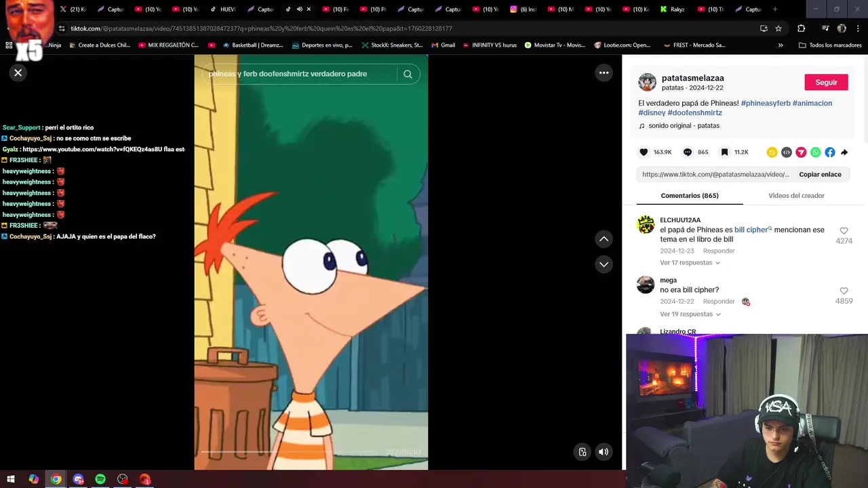Mute the video with speaker icon
Viewport: 868px width, 488px height.
click(604, 451)
